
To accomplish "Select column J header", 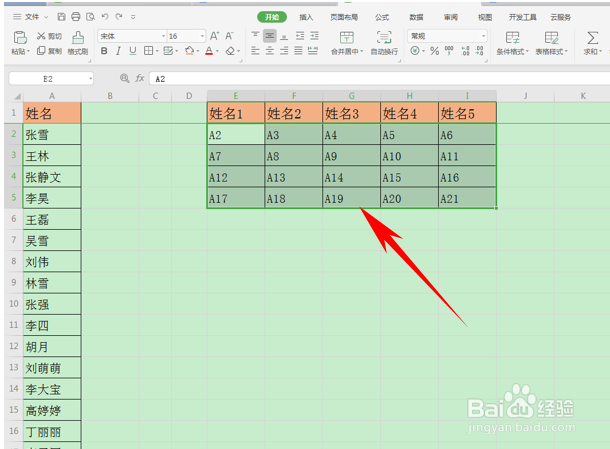I will coord(525,96).
